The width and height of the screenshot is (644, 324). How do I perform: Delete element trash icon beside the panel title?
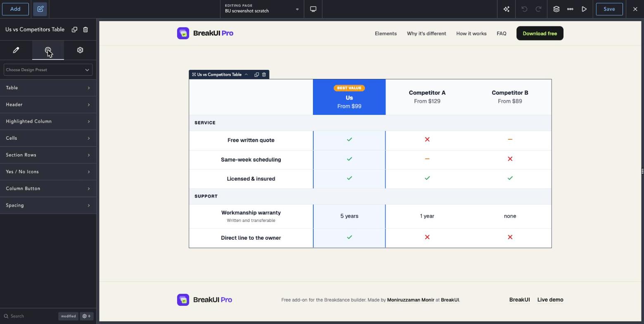(x=85, y=29)
